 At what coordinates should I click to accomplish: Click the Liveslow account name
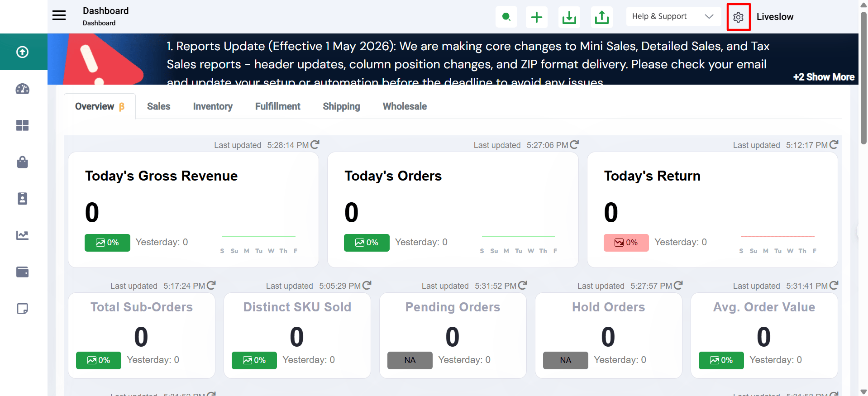pyautogui.click(x=775, y=17)
